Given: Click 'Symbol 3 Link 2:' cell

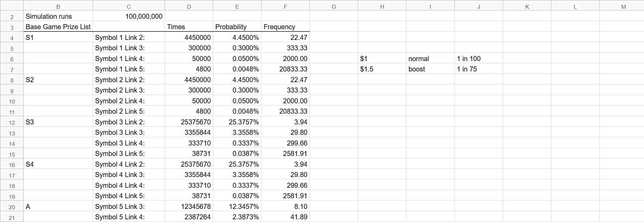Looking at the screenshot, I should [129, 122].
